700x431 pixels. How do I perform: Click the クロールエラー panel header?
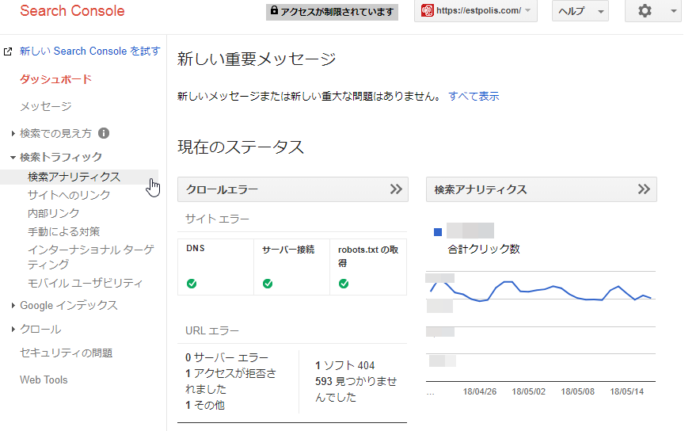coord(293,189)
